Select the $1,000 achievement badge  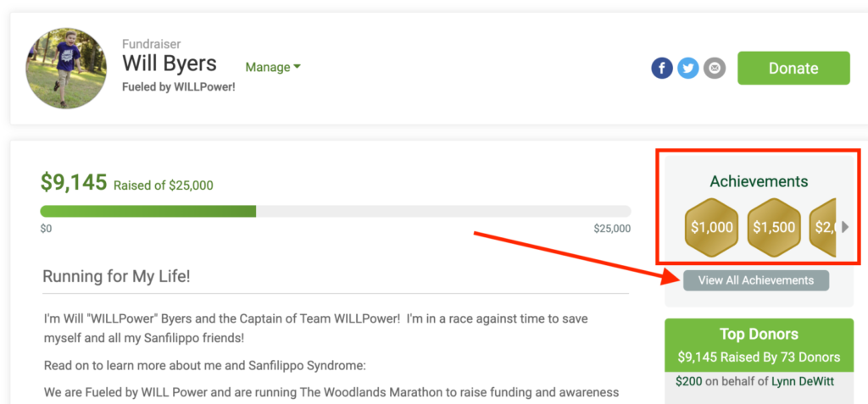pyautogui.click(x=712, y=227)
